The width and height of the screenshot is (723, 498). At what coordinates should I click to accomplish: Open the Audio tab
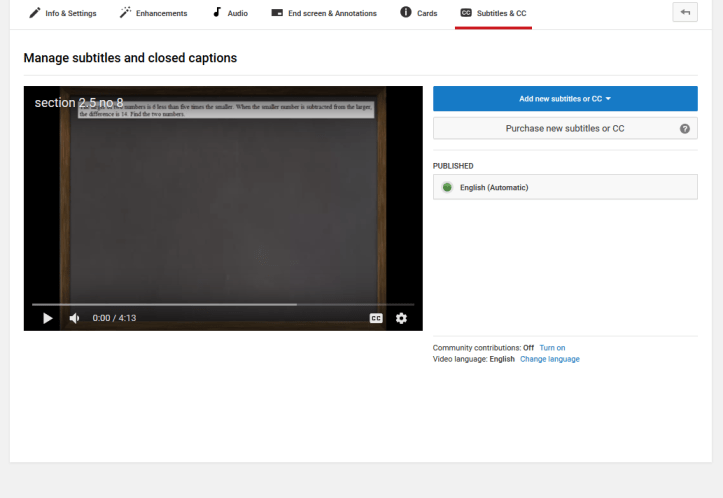coord(230,13)
